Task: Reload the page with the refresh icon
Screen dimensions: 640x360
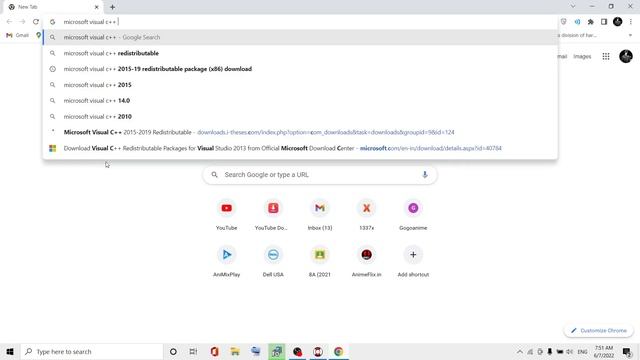Action: pos(36,22)
